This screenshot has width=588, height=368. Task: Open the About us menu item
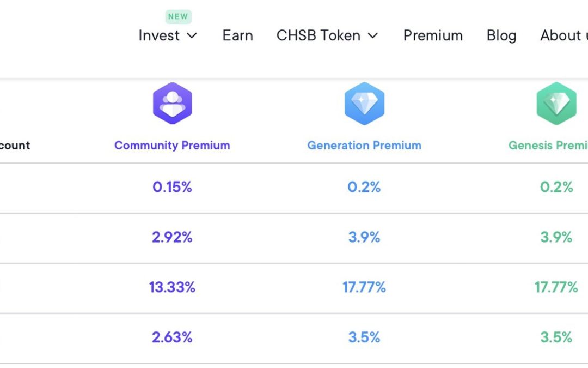click(564, 35)
